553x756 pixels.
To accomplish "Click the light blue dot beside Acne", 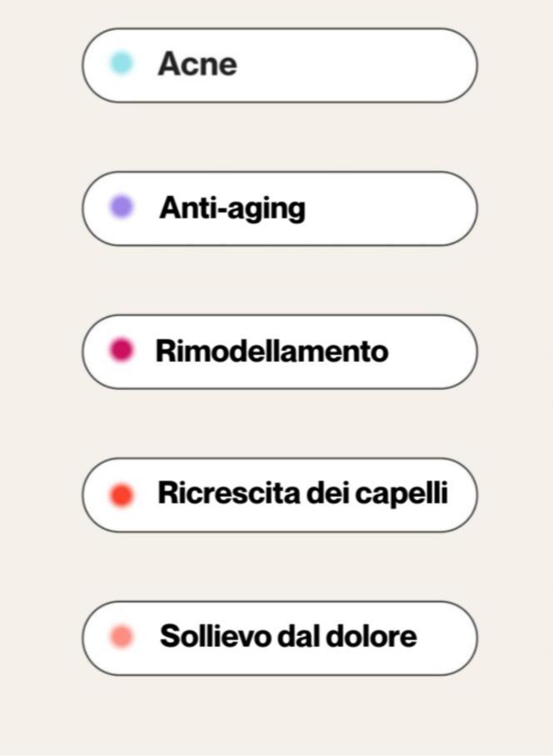I will (x=122, y=63).
